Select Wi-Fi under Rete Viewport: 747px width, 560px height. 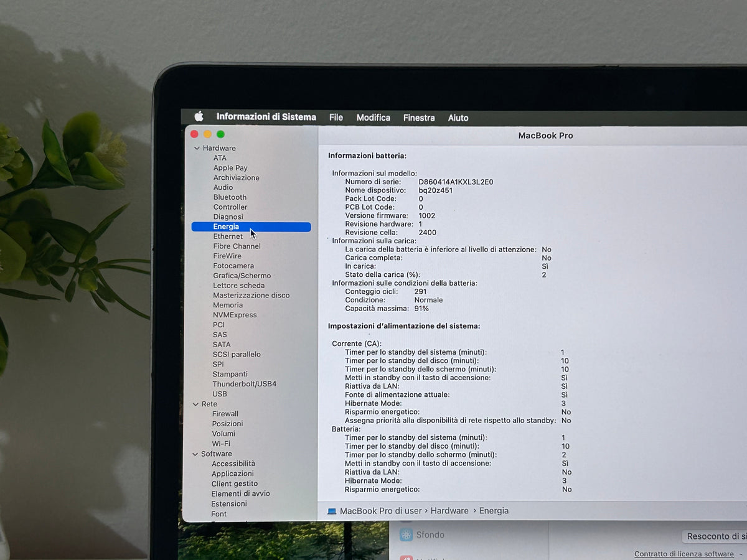click(x=221, y=444)
